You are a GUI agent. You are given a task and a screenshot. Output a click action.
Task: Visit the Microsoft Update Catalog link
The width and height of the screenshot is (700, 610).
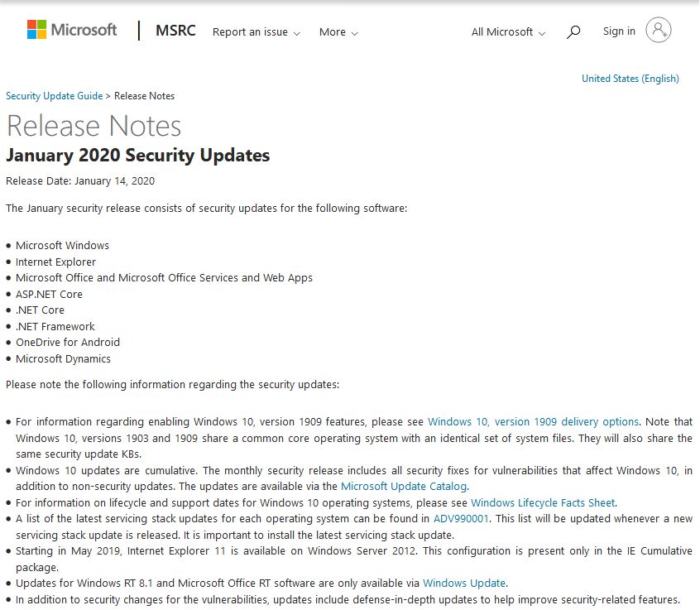403,486
